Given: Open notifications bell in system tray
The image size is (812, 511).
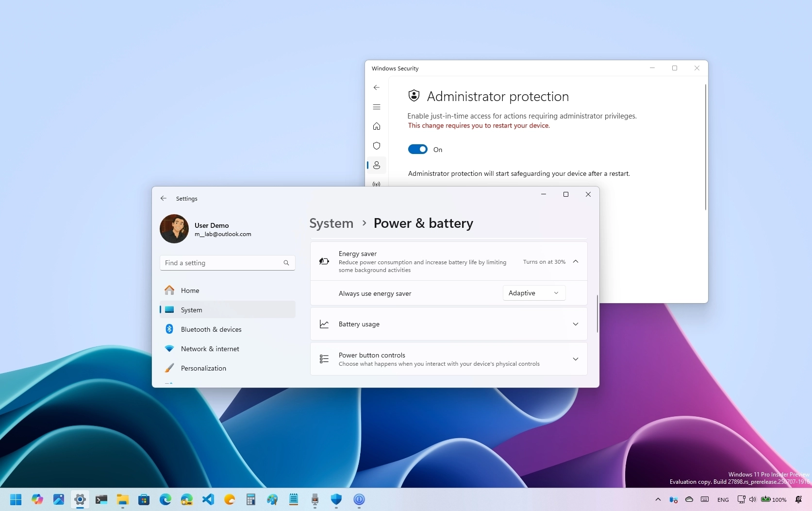Looking at the screenshot, I should pos(799,499).
